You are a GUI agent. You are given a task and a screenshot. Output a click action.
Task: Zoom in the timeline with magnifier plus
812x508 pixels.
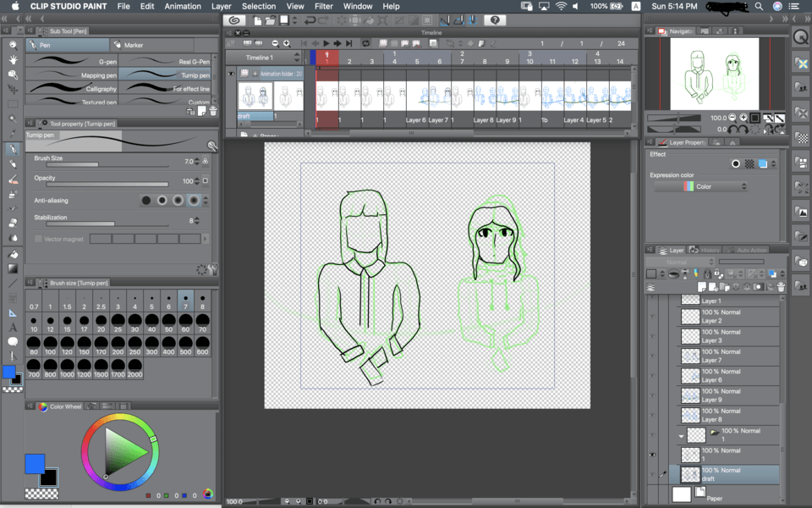tap(287, 43)
